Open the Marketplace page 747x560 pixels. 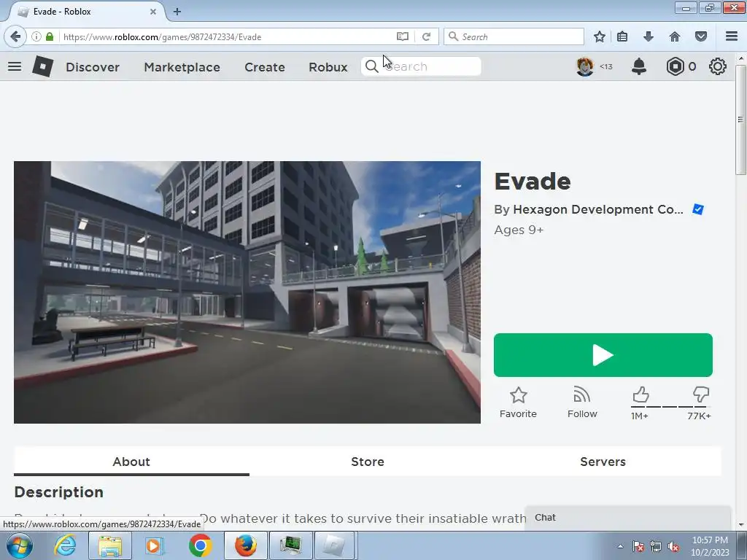click(x=182, y=67)
